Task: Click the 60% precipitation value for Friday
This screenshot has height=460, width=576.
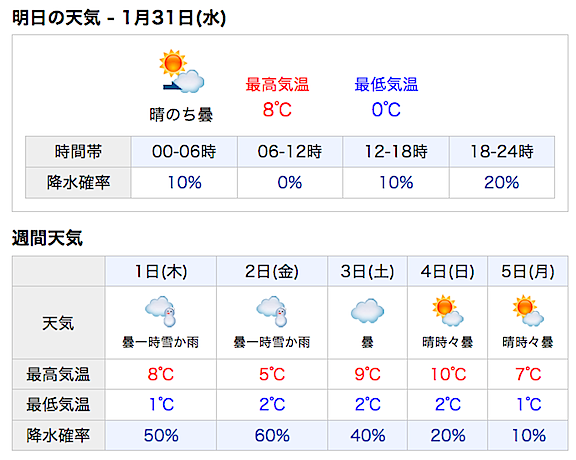Action: click(272, 436)
